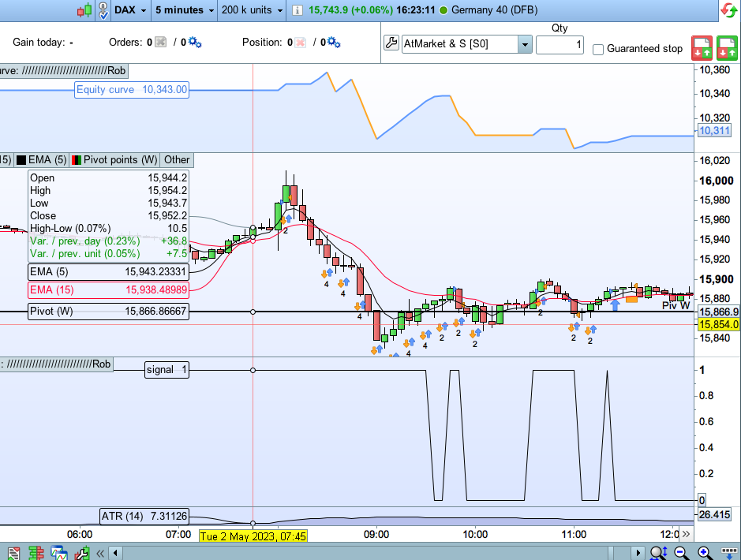Open the orders list icon in bottom toolbar
Viewport: 741px width, 560px height.
point(13,553)
